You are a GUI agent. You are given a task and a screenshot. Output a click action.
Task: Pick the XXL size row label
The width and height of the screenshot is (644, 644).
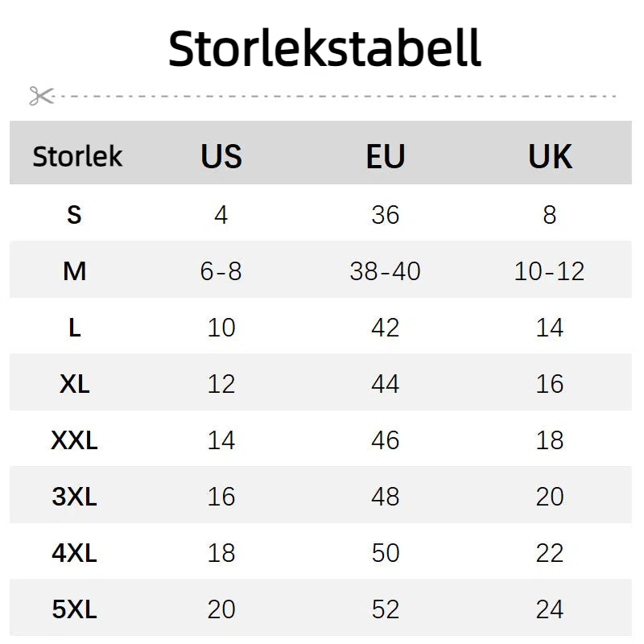[x=75, y=440]
